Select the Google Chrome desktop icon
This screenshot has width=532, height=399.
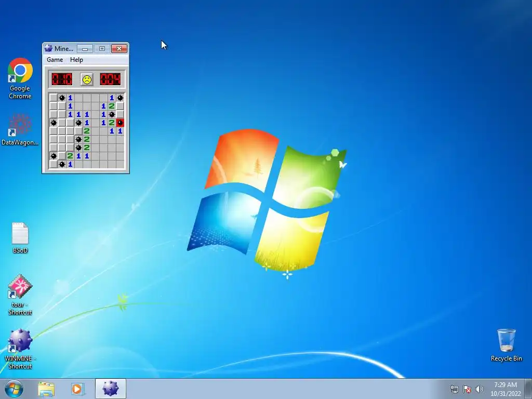tap(20, 79)
